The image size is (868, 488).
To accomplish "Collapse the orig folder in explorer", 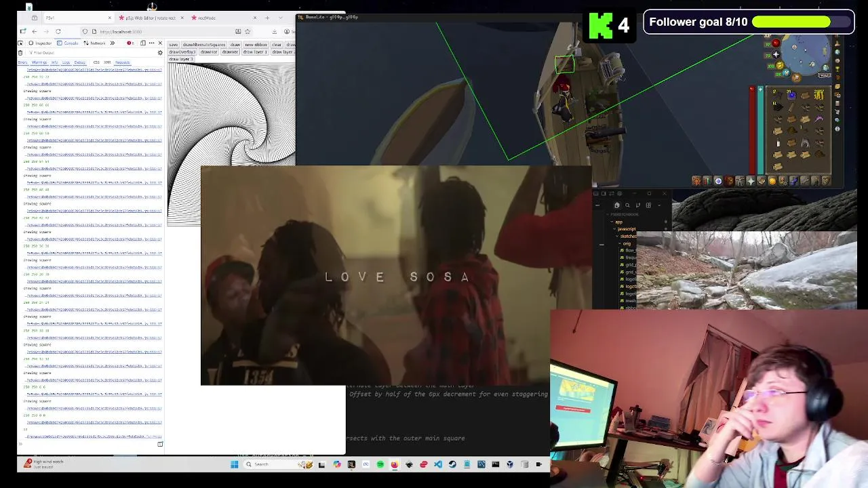I will [625, 243].
